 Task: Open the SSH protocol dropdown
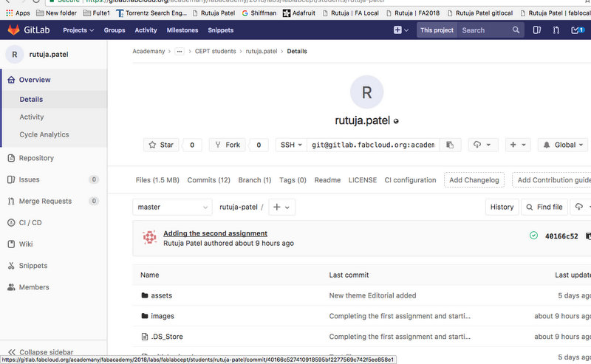pyautogui.click(x=291, y=145)
